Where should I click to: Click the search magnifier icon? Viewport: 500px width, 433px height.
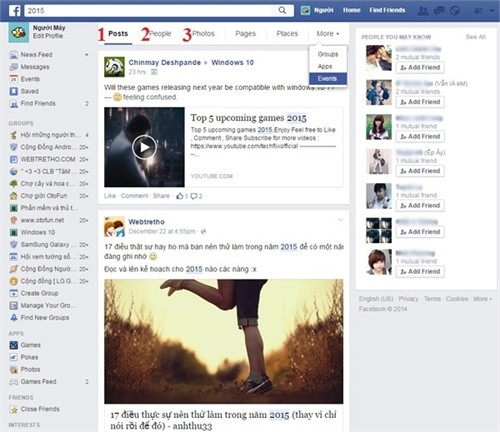(x=282, y=10)
